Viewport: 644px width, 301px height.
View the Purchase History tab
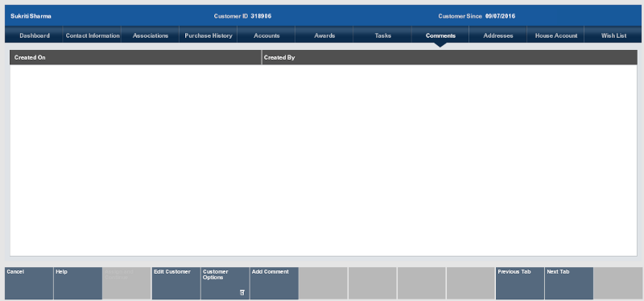tap(208, 35)
